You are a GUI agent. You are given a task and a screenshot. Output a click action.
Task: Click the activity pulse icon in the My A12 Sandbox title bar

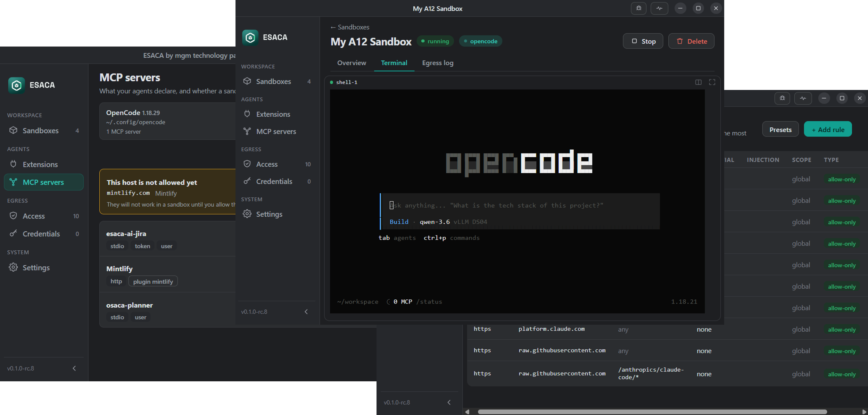659,8
